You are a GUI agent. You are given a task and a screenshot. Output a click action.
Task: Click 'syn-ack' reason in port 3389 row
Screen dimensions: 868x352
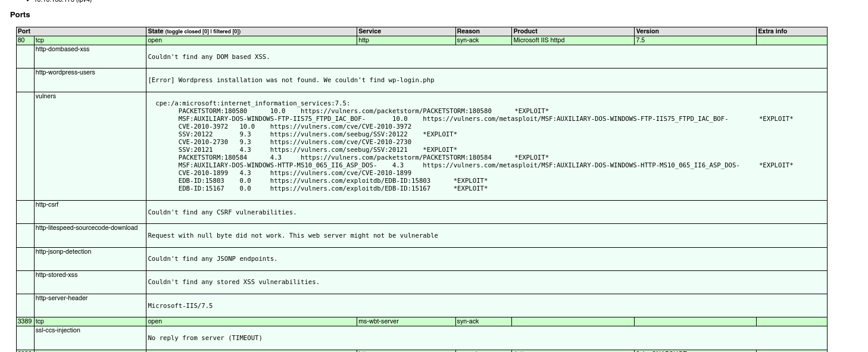click(483, 322)
